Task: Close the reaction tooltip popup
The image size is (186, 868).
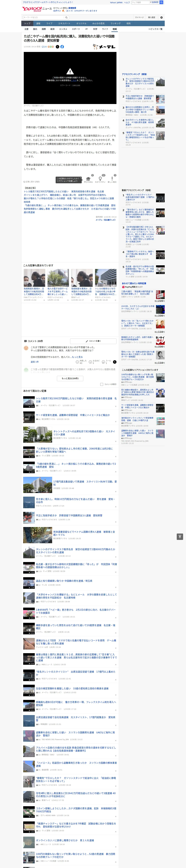Action: coord(80,178)
